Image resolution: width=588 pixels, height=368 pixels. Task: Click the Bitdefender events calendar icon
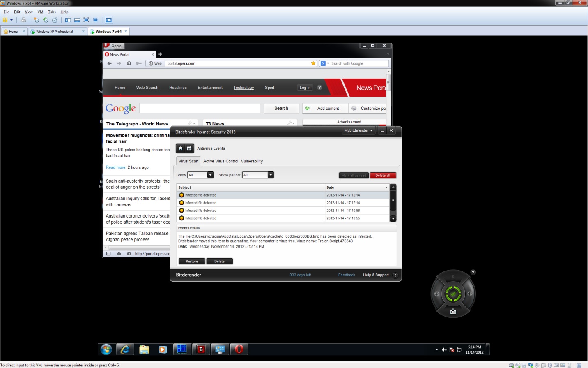189,148
